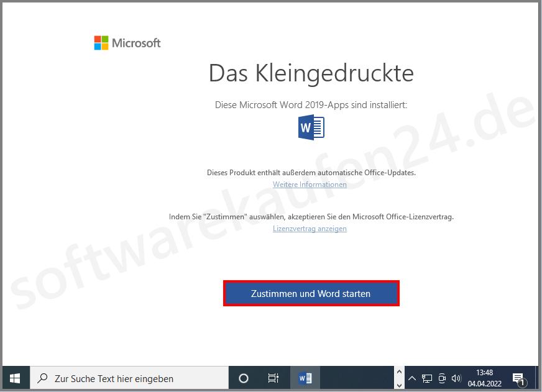Click the down arrow next to the taskbar

click(400, 385)
